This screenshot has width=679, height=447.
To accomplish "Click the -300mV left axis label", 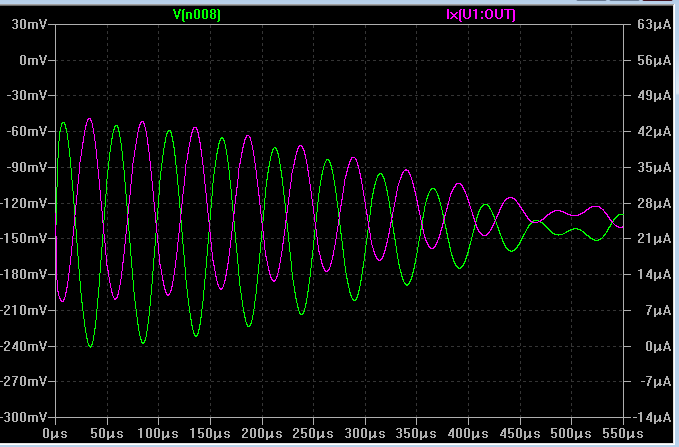I will pos(23,417).
